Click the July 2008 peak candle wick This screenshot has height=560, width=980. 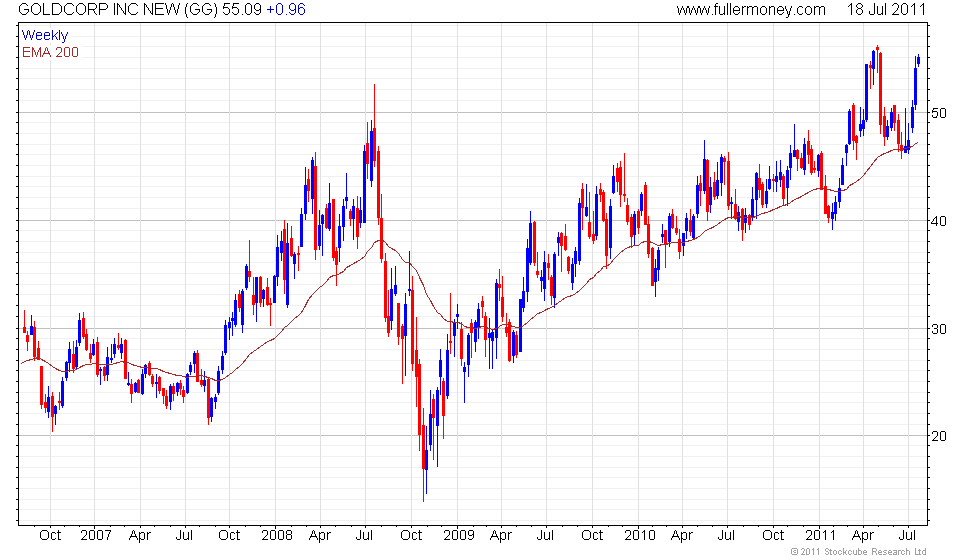374,106
